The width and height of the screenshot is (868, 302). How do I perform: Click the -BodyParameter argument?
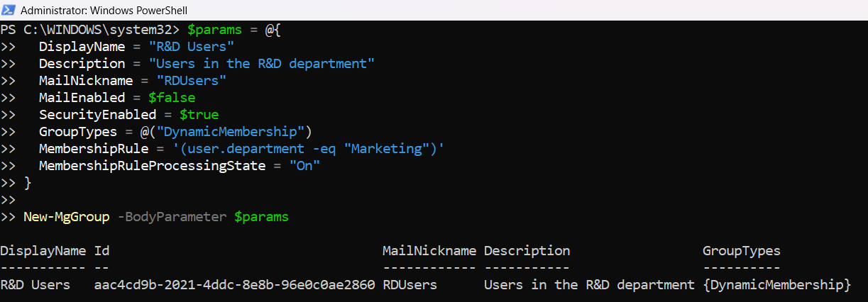pos(172,217)
